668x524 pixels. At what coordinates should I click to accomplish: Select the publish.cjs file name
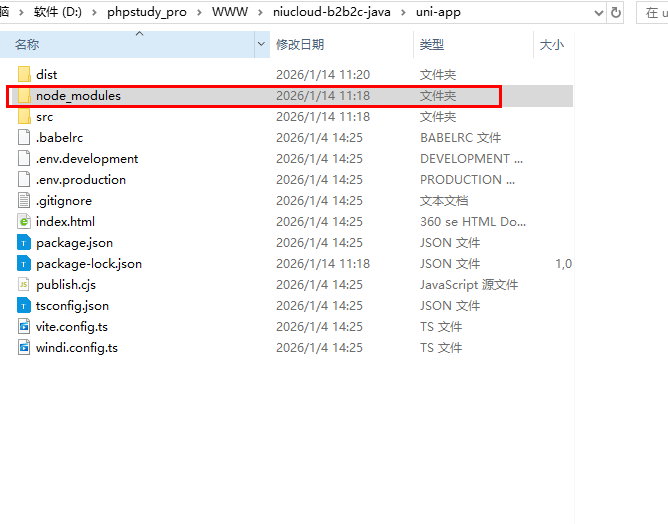(x=66, y=285)
